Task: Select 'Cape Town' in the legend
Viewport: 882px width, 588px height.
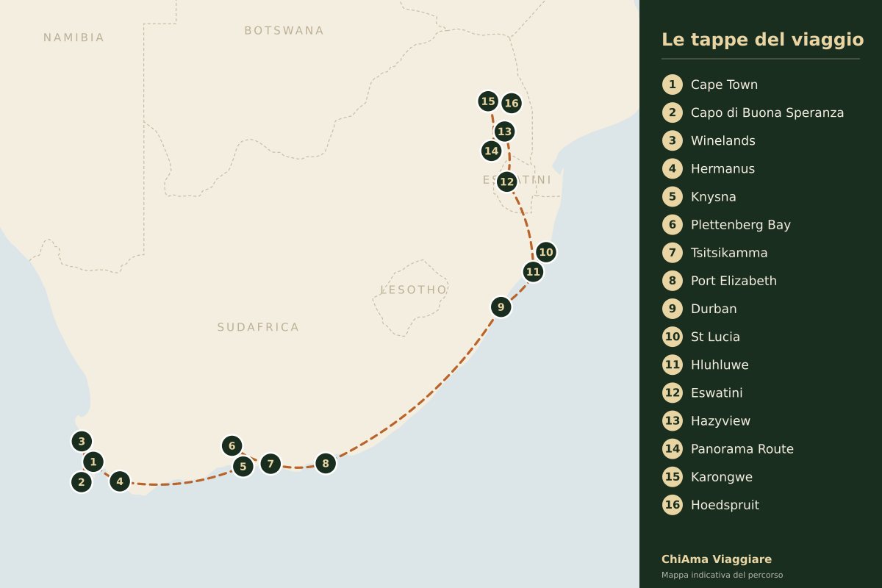Action: pyautogui.click(x=724, y=85)
